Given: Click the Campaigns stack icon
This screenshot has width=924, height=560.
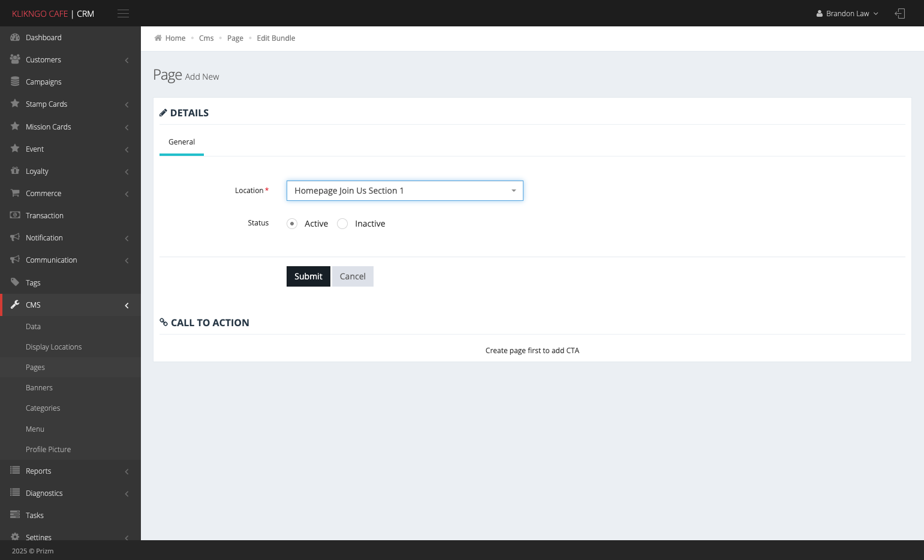Looking at the screenshot, I should (x=15, y=82).
